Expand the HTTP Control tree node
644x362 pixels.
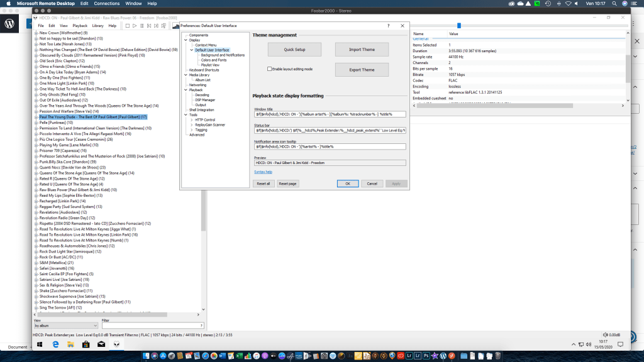(x=192, y=119)
